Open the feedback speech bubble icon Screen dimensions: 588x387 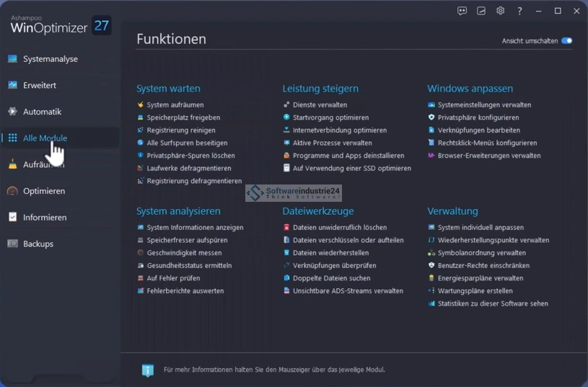462,11
